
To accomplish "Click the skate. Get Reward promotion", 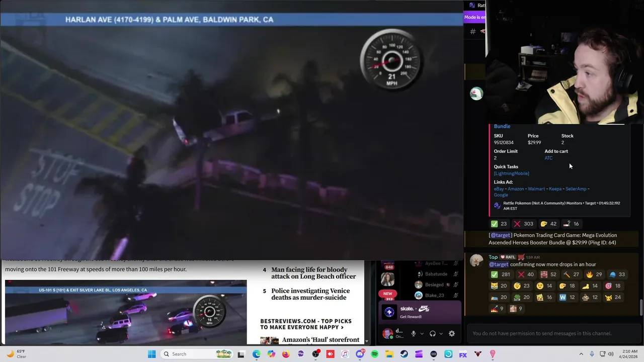I will pos(420,312).
